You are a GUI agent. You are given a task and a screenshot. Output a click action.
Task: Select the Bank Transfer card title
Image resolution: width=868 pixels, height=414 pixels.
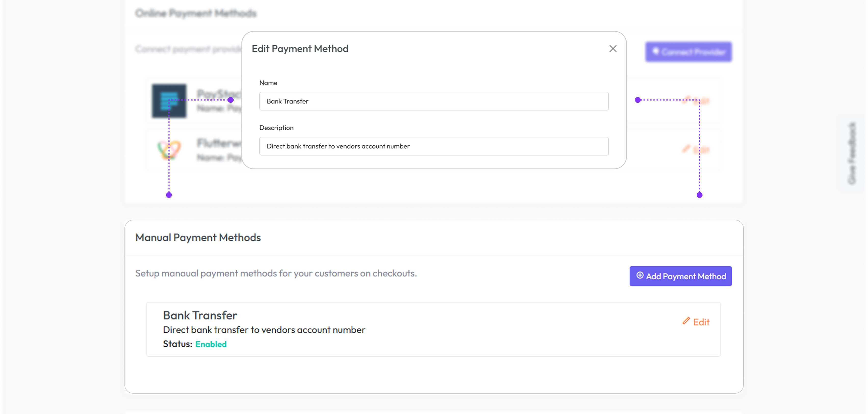pos(200,315)
